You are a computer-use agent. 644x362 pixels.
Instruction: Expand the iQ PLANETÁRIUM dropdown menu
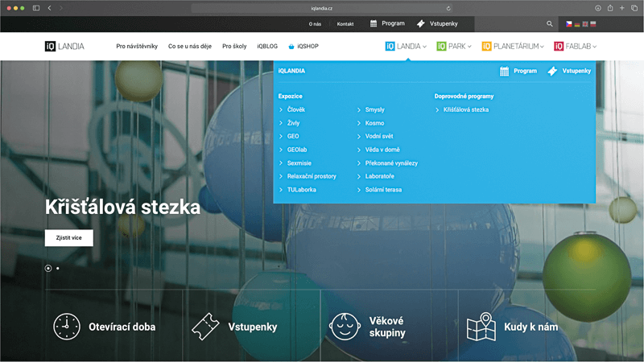513,47
